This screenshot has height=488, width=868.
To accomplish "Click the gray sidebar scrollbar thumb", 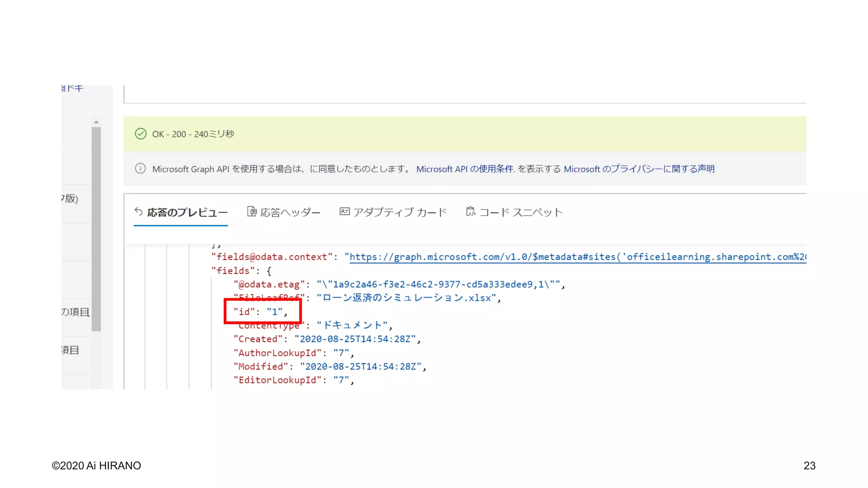I will 96,229.
